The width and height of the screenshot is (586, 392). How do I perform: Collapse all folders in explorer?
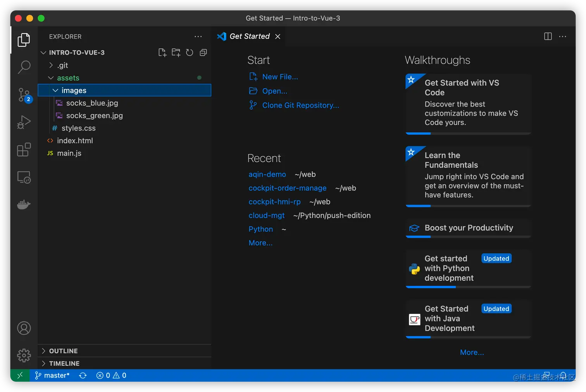(x=203, y=52)
